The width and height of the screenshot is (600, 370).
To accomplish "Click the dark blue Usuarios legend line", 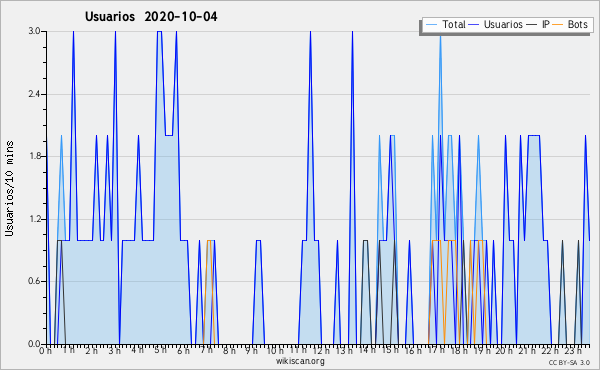I will (x=474, y=25).
